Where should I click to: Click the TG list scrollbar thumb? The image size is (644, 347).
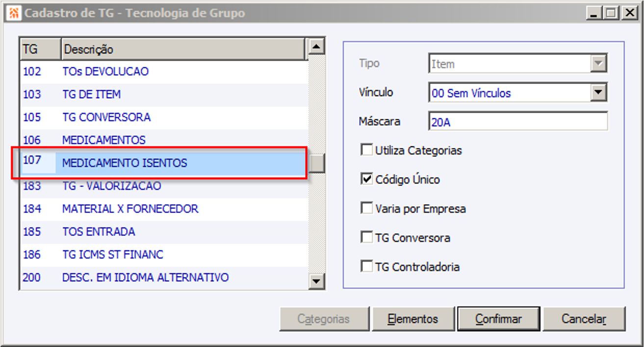pos(317,163)
